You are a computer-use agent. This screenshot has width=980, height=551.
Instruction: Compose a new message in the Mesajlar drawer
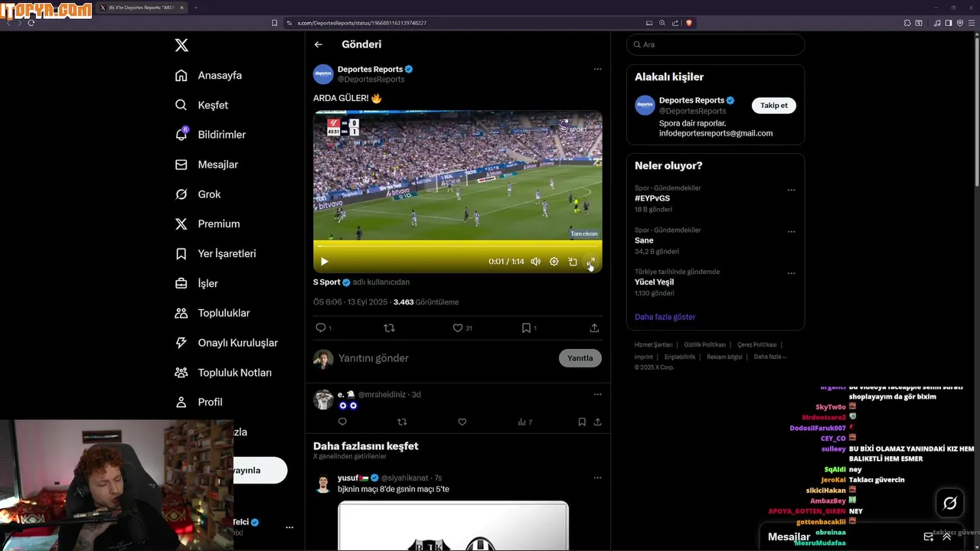[x=929, y=536]
